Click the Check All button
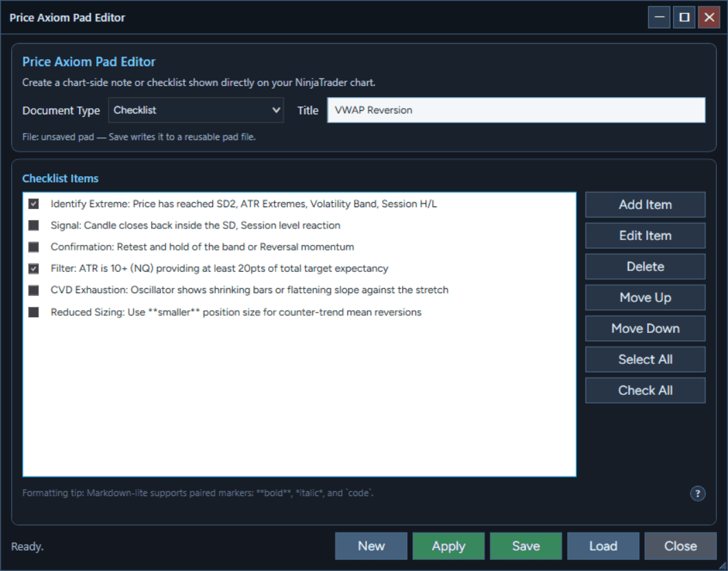The height and width of the screenshot is (571, 728). pos(645,390)
